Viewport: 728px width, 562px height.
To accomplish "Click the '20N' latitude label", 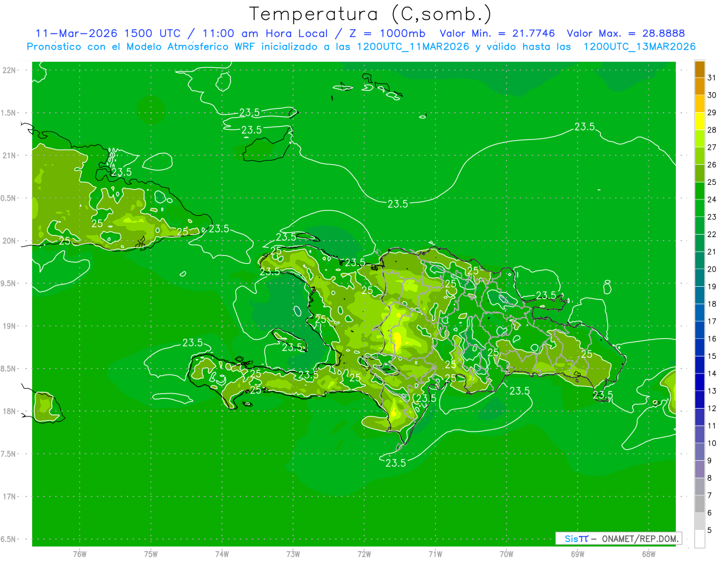I will click(10, 241).
